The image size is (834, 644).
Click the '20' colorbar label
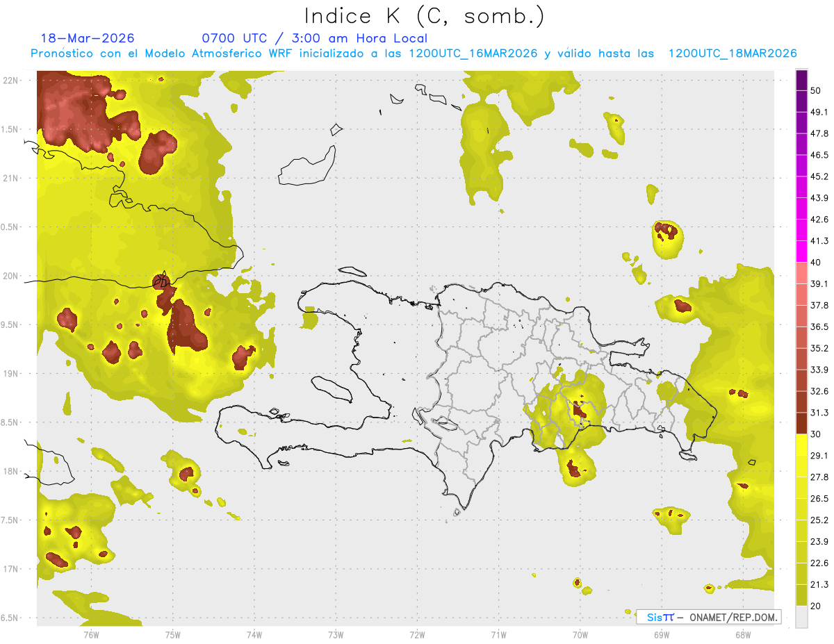click(816, 606)
